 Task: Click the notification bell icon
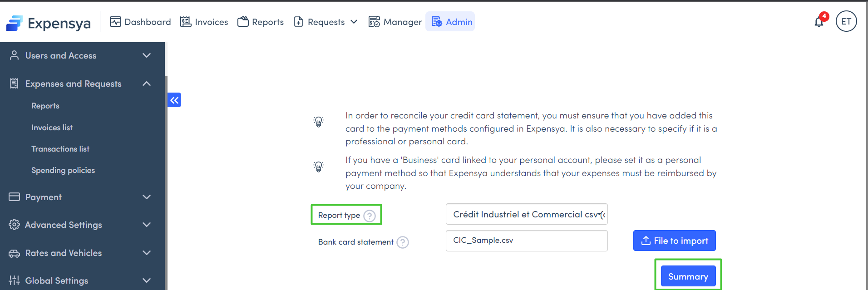tap(819, 22)
